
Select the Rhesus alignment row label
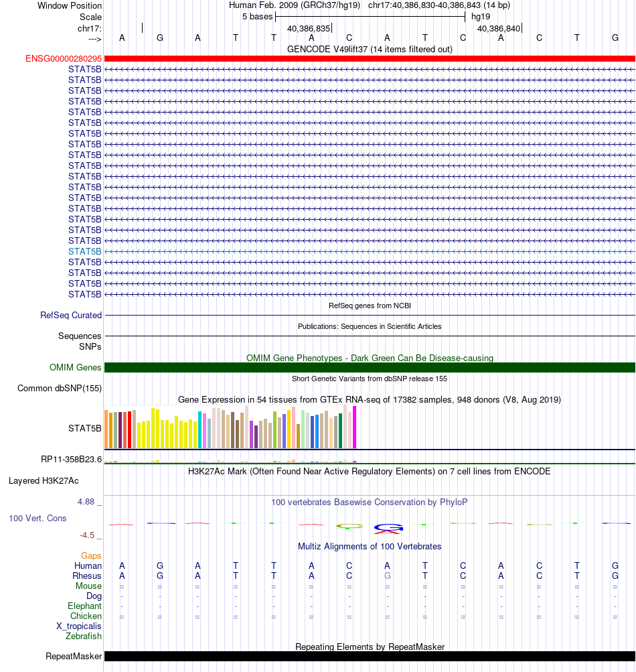pos(86,576)
